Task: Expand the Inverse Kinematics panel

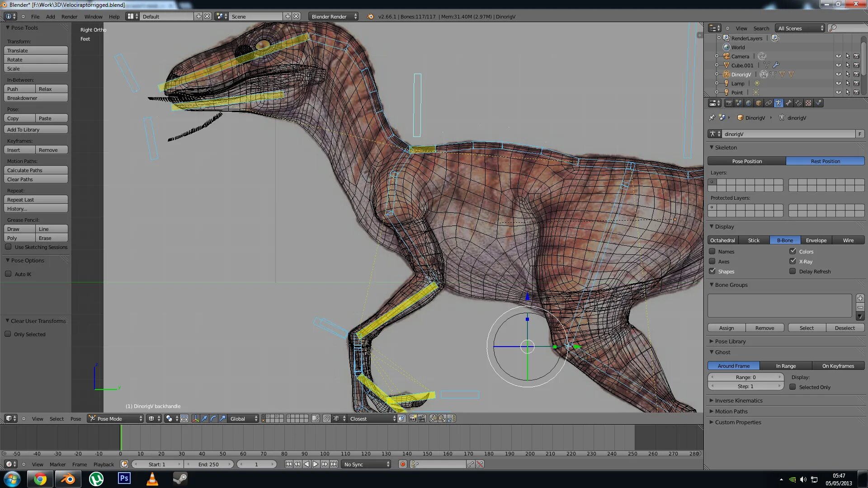Action: (738, 401)
